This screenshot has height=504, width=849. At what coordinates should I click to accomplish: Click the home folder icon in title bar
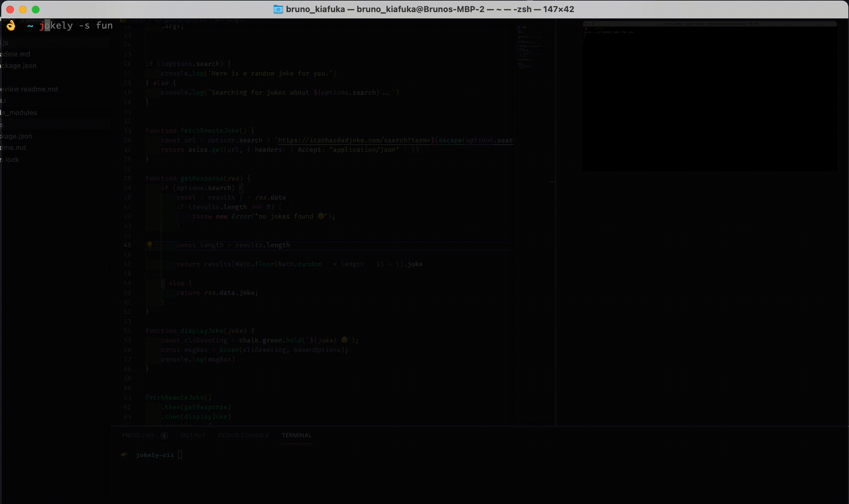[278, 9]
